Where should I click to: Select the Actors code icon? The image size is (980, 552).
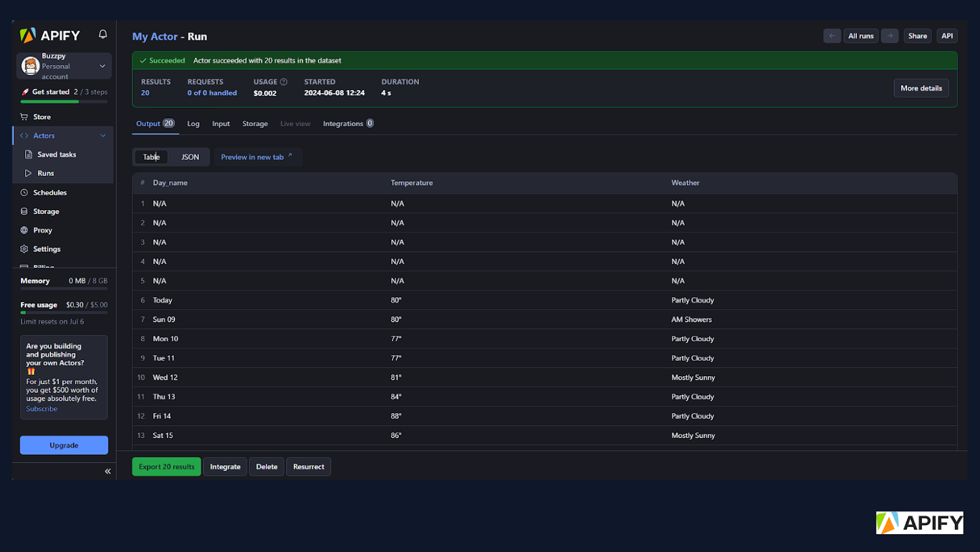pyautogui.click(x=24, y=135)
